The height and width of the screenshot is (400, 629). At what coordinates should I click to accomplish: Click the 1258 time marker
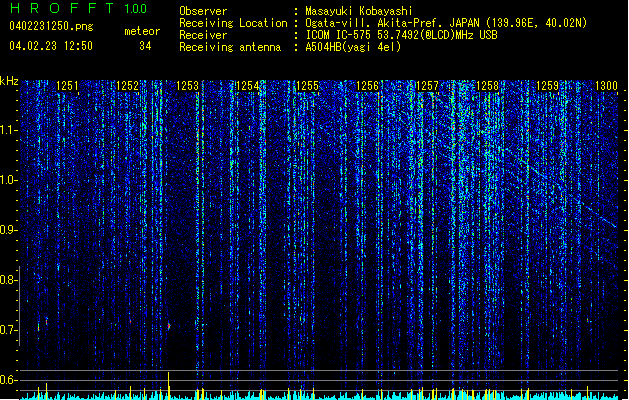click(x=487, y=86)
